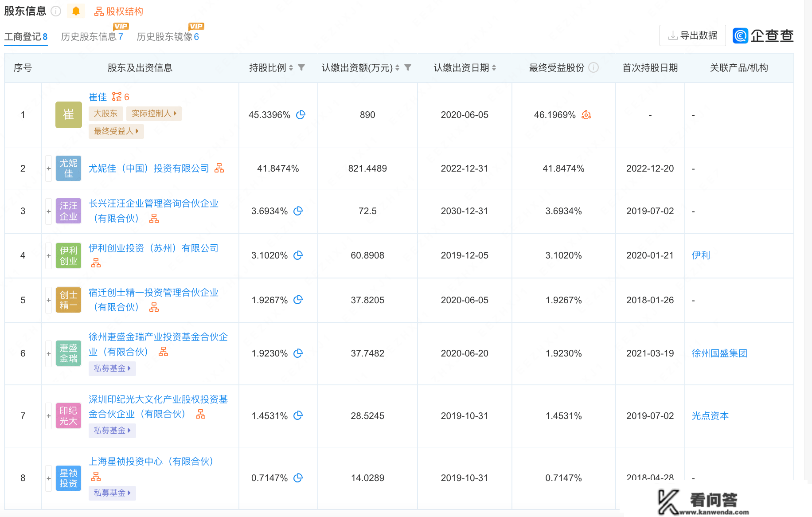This screenshot has height=517, width=812.
Task: Expand 私募基金 tag under 上海星祯投资中心
Action: tap(112, 493)
